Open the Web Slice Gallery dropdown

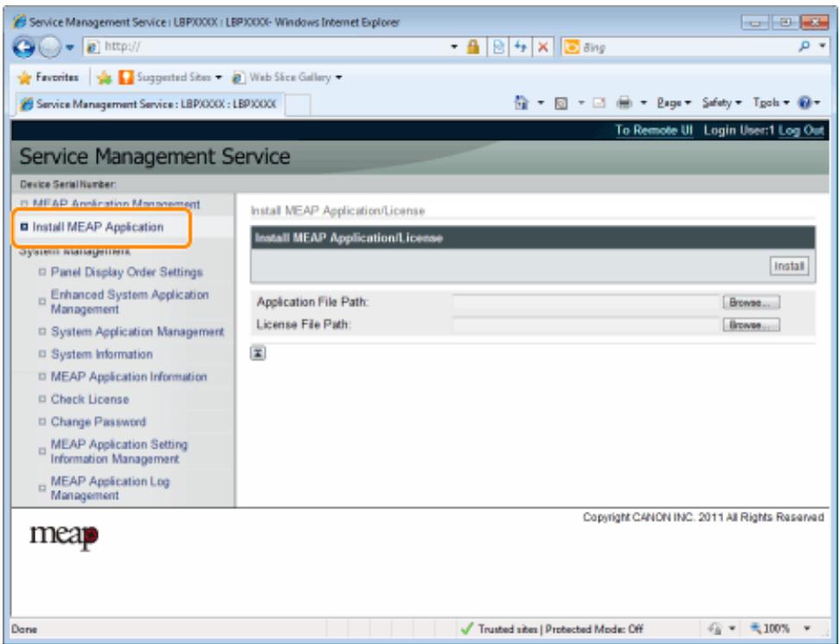point(286,78)
